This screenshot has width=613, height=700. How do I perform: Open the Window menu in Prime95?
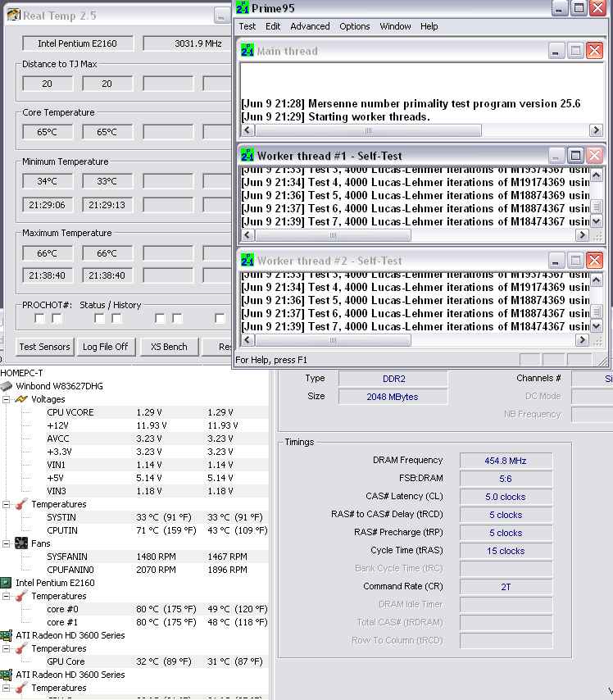point(395,26)
